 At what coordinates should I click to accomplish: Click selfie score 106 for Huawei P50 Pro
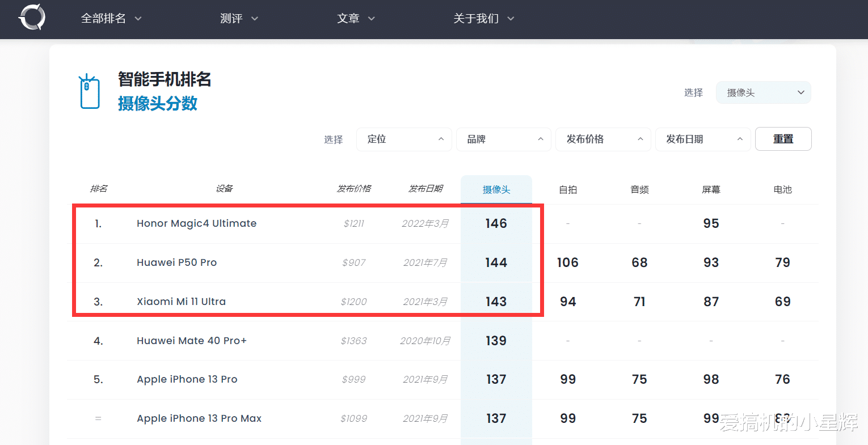point(568,262)
